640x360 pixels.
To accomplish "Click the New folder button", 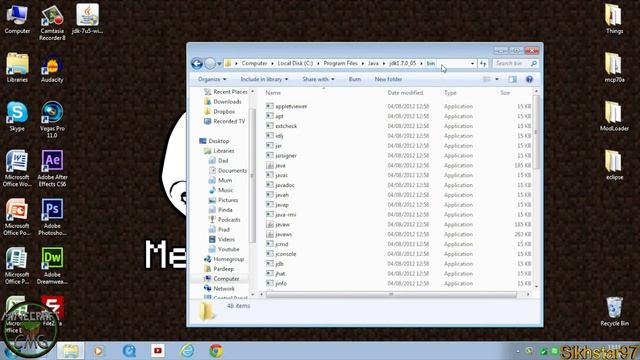I will [x=388, y=79].
